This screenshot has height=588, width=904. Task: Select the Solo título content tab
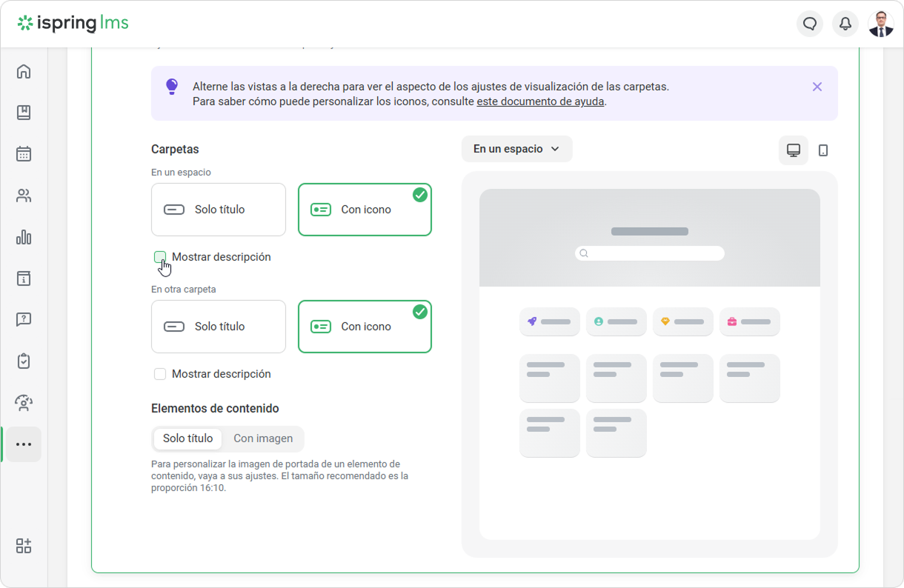pos(188,438)
